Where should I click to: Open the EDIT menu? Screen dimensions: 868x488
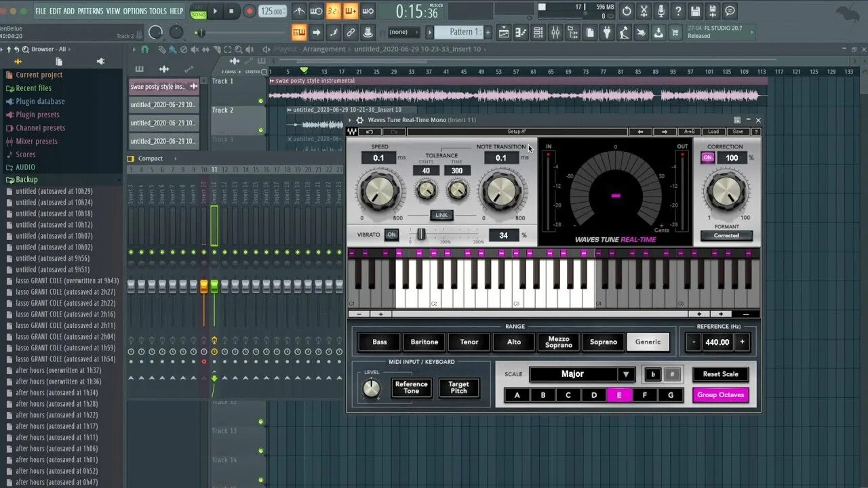55,12
